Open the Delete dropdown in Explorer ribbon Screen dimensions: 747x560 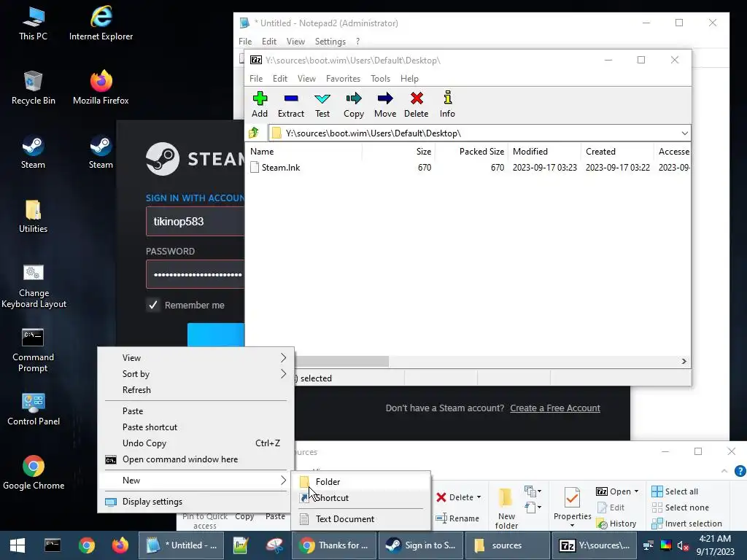[479, 497]
